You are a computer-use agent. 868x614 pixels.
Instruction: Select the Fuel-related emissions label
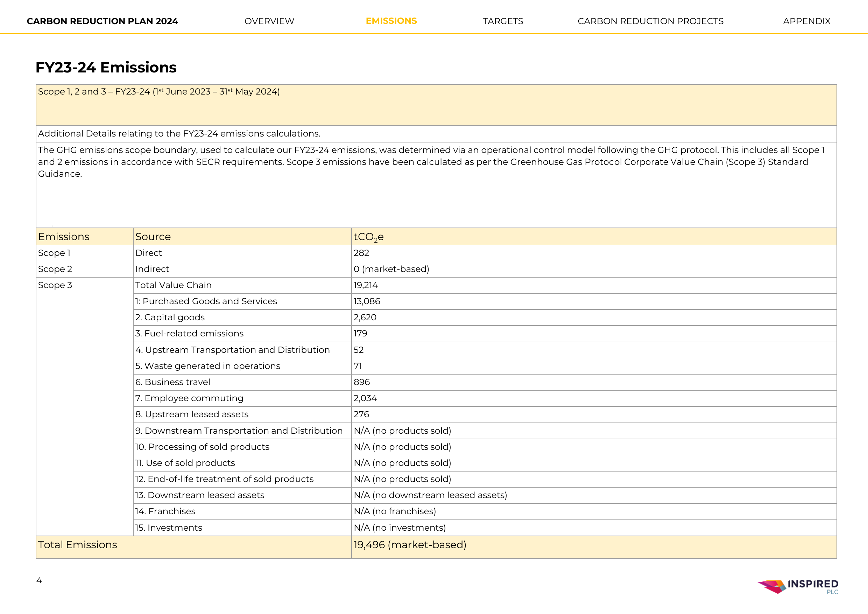[189, 333]
